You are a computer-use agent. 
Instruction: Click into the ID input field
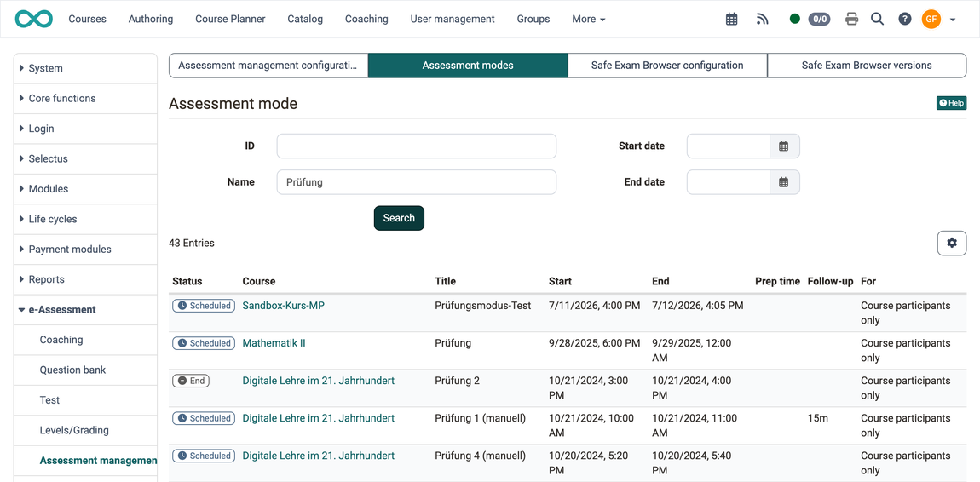[416, 146]
